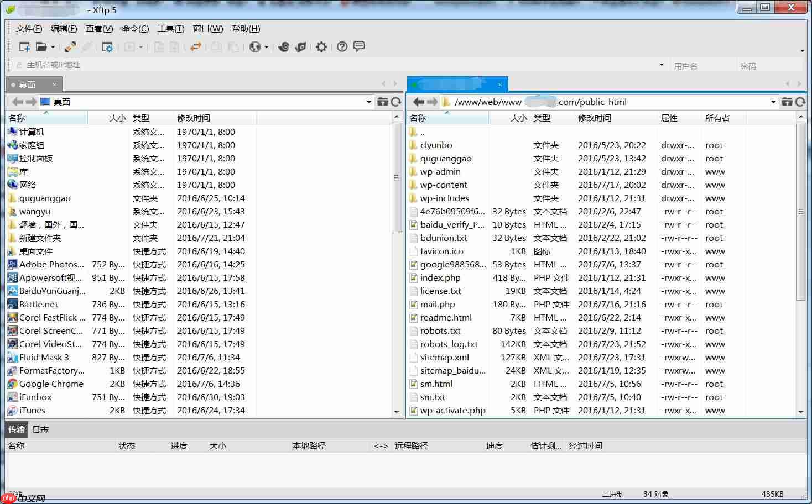Image resolution: width=812 pixels, height=504 pixels.
Task: Open a new session in Xftp
Action: click(24, 47)
